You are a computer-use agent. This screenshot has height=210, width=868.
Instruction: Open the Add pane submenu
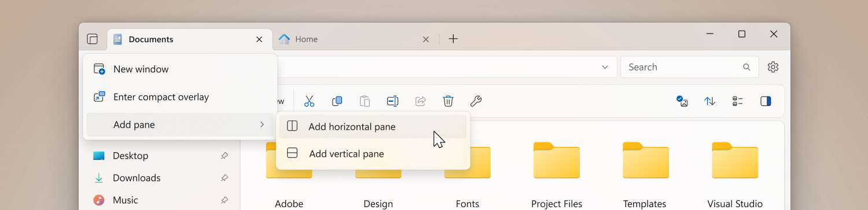click(180, 125)
